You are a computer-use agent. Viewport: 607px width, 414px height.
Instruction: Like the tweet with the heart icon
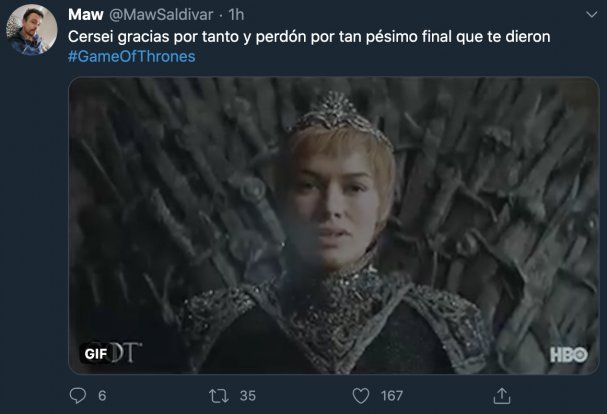click(x=361, y=396)
